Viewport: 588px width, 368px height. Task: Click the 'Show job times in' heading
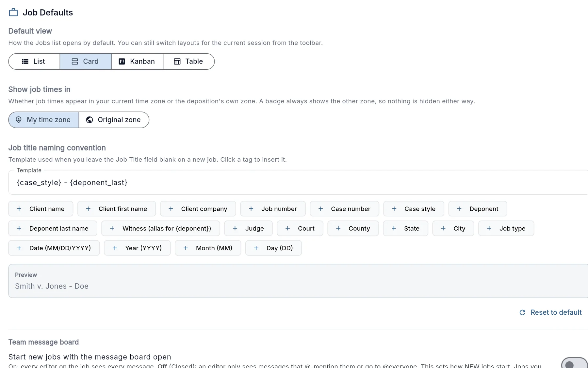39,89
